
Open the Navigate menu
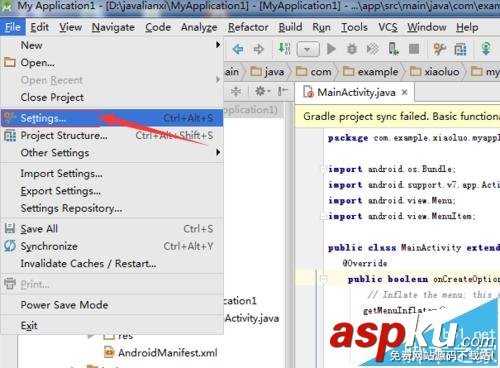click(113, 27)
